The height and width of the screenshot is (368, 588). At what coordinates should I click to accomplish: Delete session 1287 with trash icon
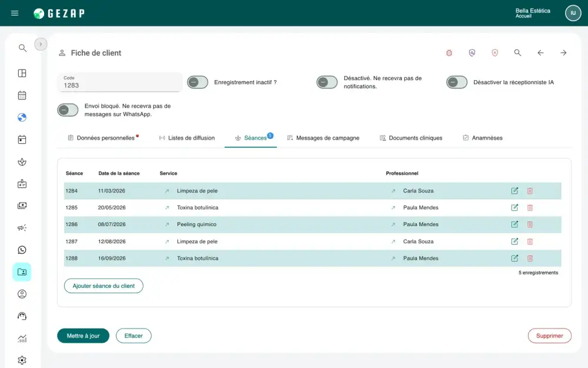point(530,241)
